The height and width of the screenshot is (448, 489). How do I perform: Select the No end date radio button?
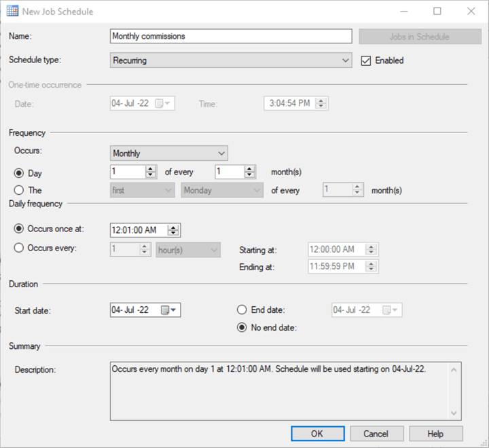(x=242, y=328)
